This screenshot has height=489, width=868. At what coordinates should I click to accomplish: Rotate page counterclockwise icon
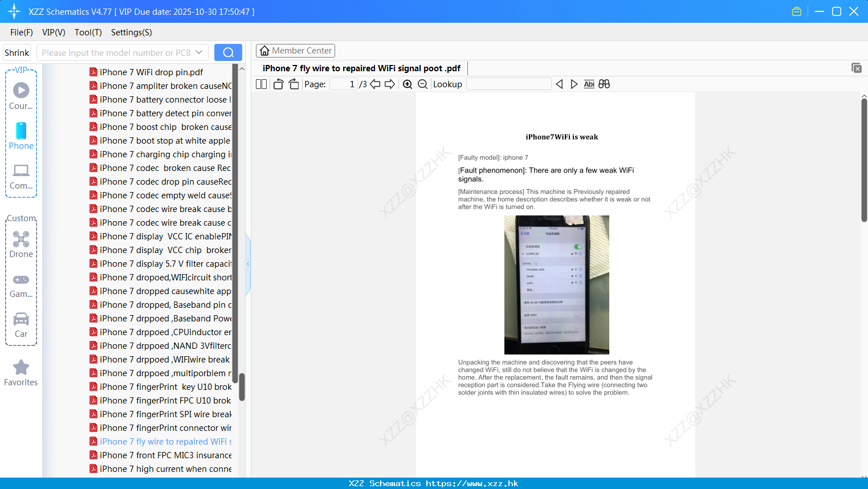click(x=278, y=84)
